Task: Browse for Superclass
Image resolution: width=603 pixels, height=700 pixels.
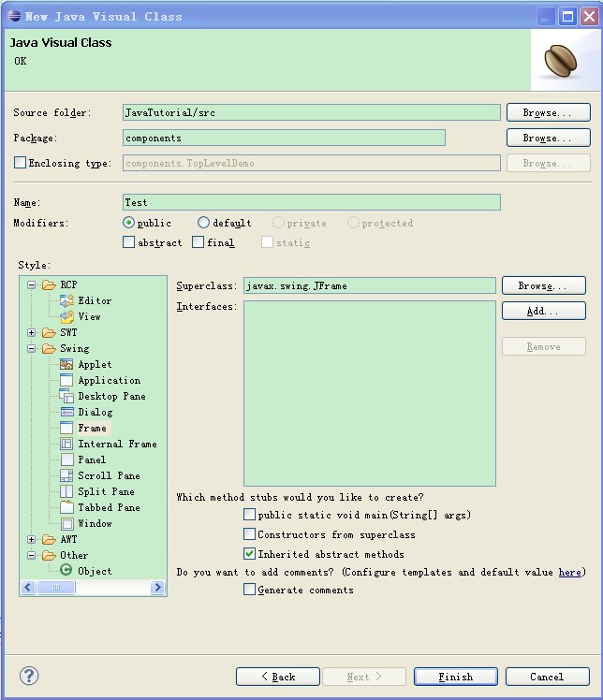Action: pyautogui.click(x=544, y=285)
